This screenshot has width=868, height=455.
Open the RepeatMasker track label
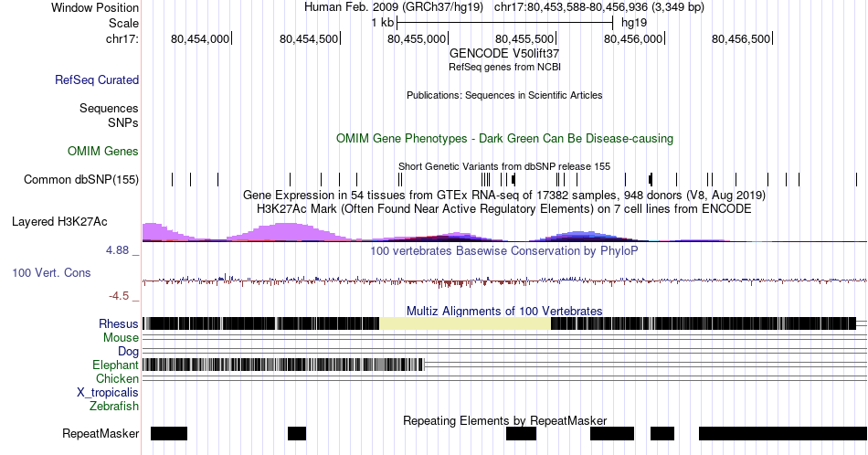point(101,433)
